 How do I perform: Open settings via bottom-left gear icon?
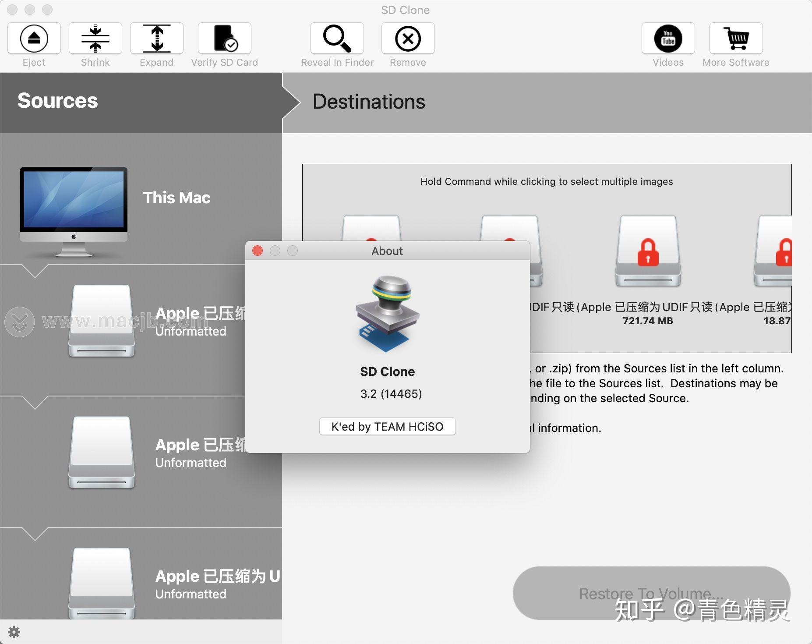14,632
